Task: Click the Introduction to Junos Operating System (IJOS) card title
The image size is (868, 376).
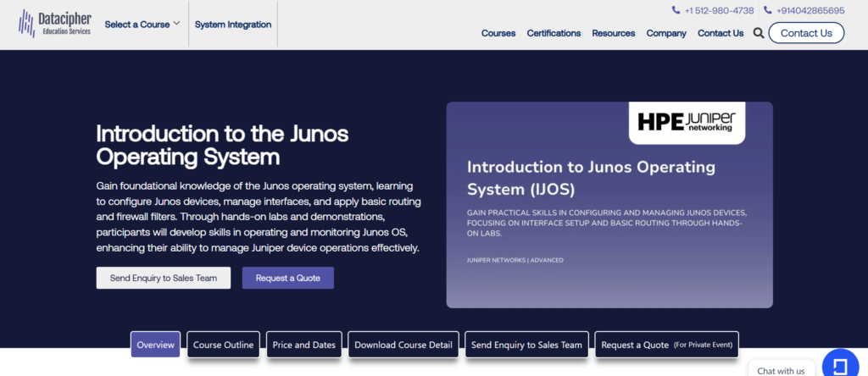Action: tap(591, 178)
